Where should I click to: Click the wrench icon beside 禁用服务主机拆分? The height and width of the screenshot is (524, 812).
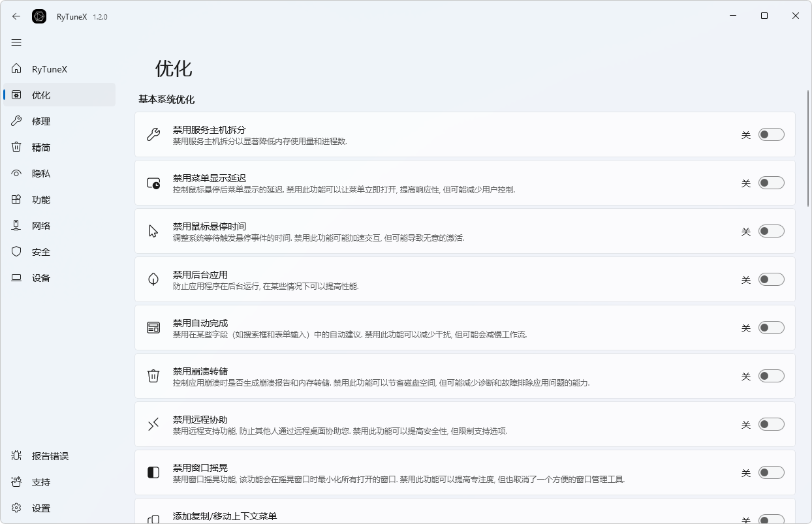[x=153, y=134]
